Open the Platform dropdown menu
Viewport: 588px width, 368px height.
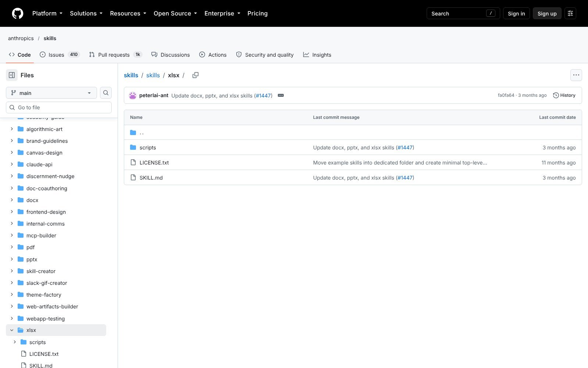(47, 13)
